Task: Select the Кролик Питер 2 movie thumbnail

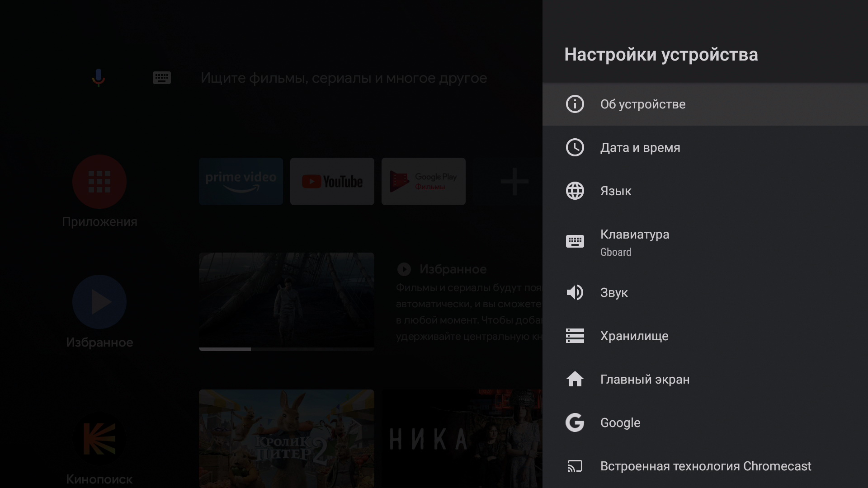Action: 286,438
